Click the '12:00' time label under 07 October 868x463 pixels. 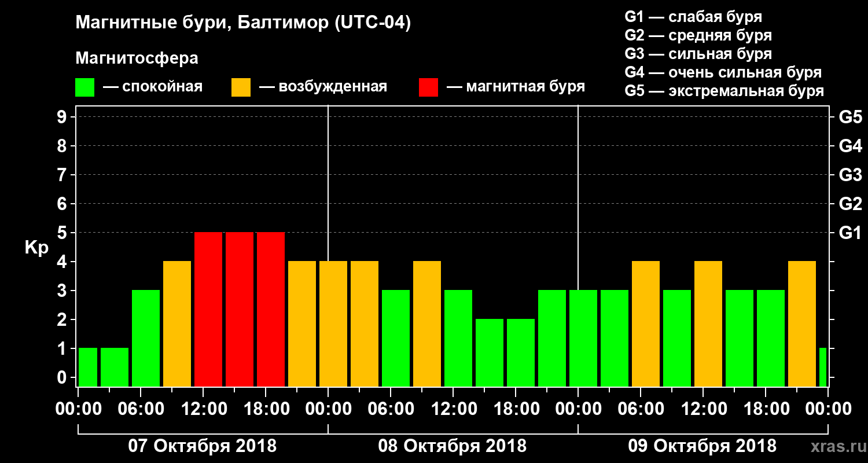point(203,409)
